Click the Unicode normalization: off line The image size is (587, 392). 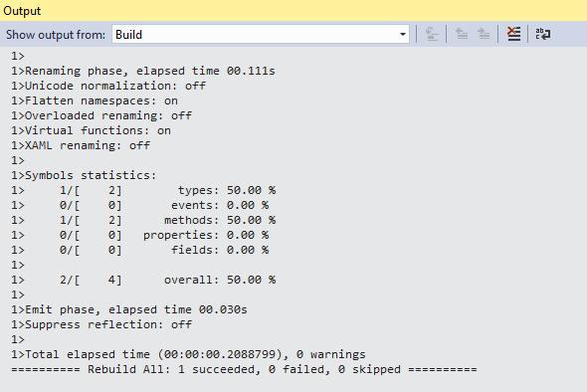click(108, 86)
